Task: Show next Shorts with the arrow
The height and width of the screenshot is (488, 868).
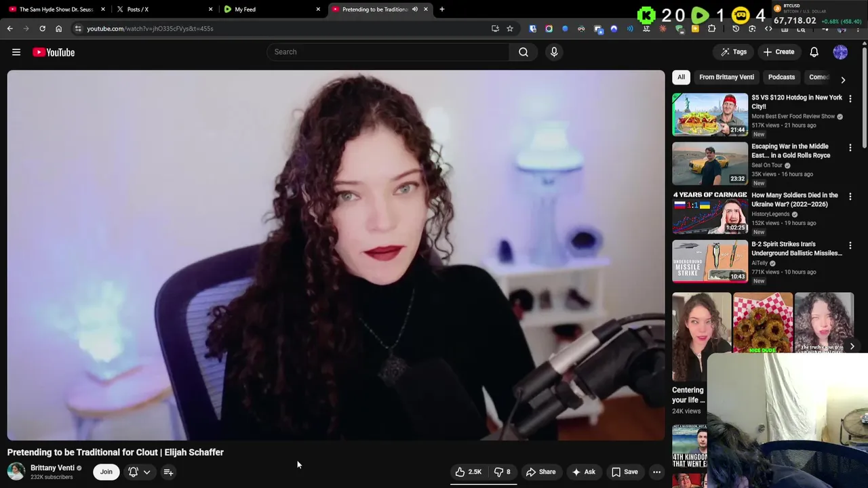Action: pyautogui.click(x=852, y=346)
